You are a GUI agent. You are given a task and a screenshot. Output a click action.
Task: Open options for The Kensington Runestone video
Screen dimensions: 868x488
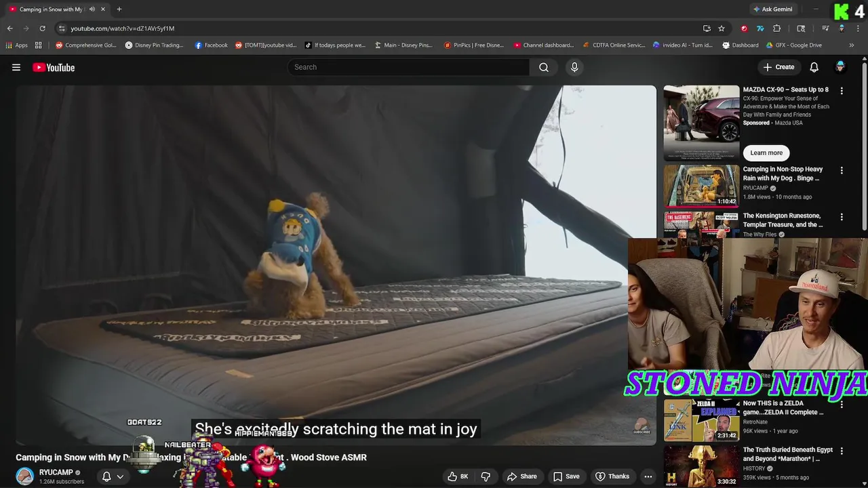click(x=842, y=217)
